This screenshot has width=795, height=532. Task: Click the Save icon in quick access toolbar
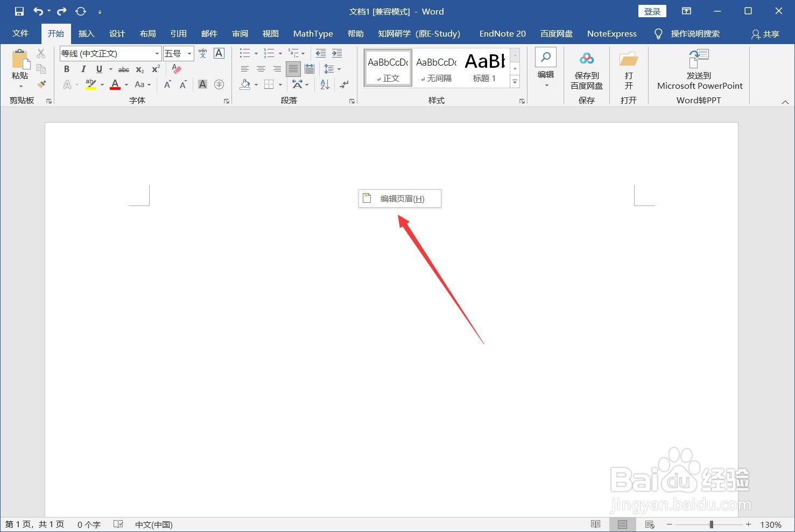tap(19, 11)
